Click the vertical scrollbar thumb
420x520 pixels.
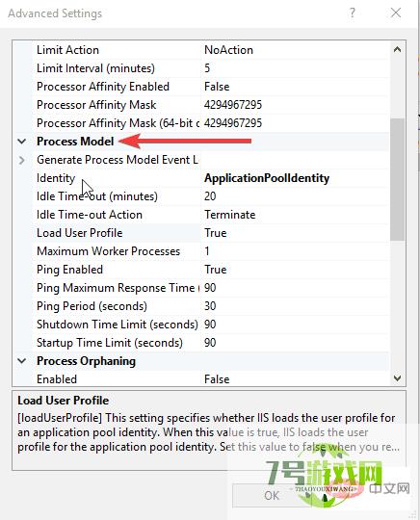tap(397, 179)
